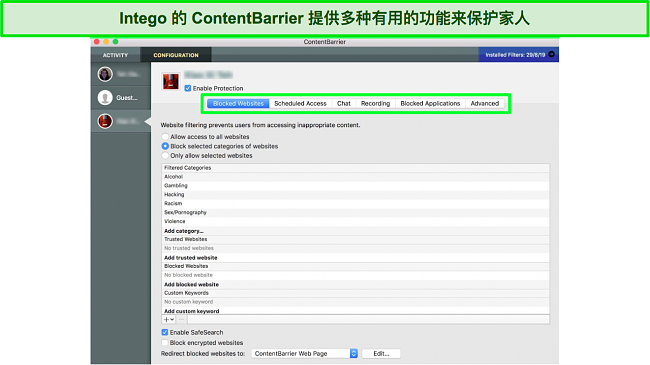This screenshot has width=650, height=365.
Task: Click the No trusted websites row
Action: (356, 248)
